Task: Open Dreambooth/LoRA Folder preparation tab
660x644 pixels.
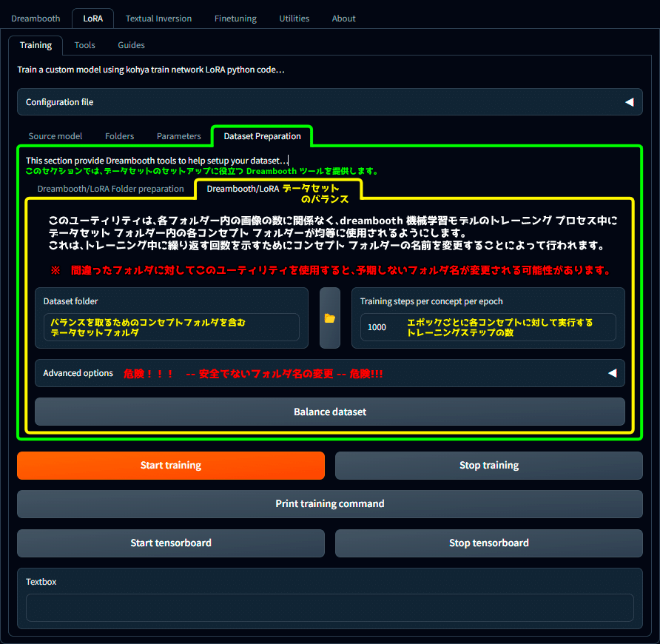Action: (x=110, y=189)
